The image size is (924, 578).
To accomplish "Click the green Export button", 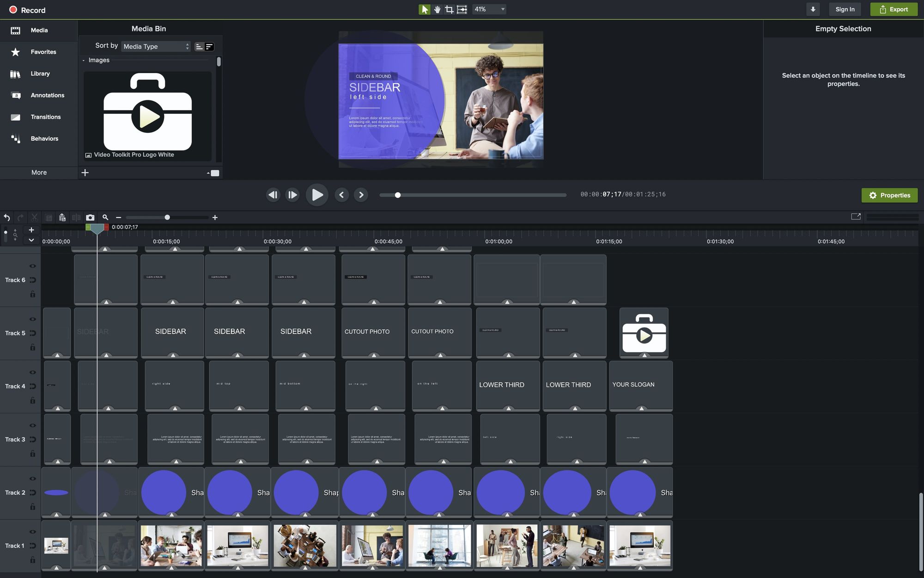I will [894, 9].
